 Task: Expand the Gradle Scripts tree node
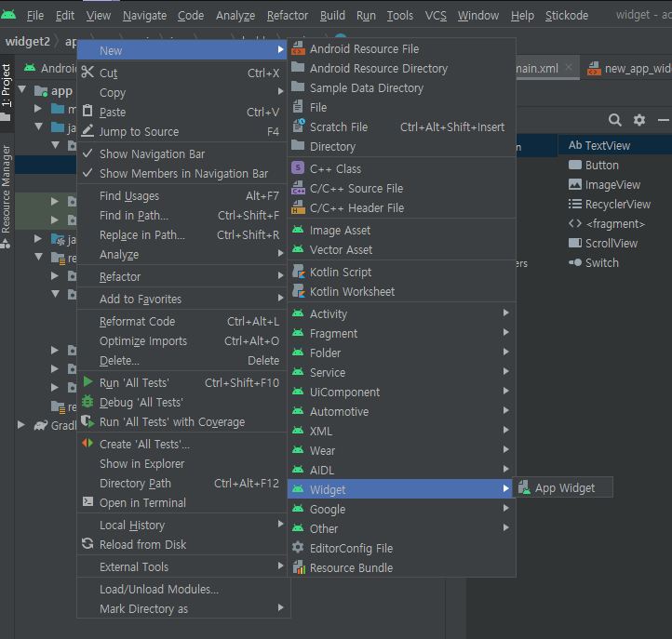(x=21, y=425)
